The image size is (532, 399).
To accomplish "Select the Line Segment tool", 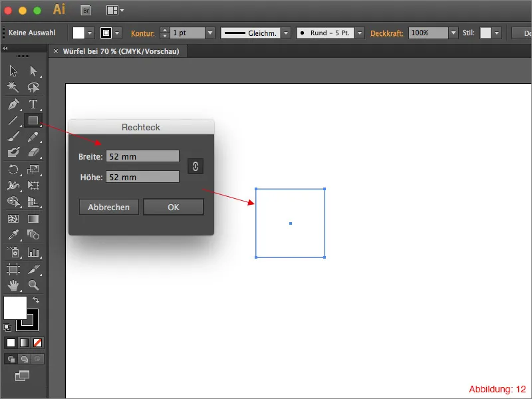I will pyautogui.click(x=13, y=120).
